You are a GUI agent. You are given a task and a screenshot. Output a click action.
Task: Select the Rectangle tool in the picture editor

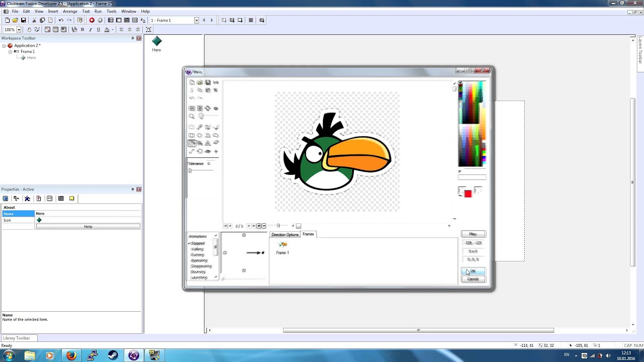[192, 135]
